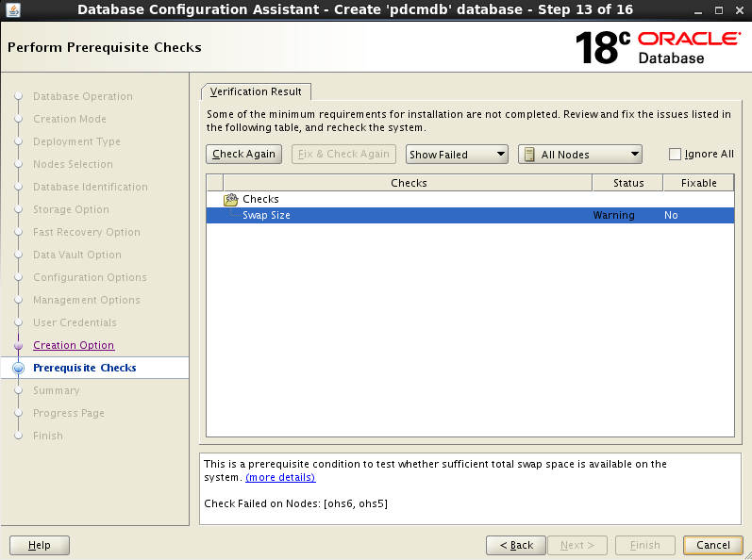
Task: Go to Creation Option step link
Action: click(74, 345)
